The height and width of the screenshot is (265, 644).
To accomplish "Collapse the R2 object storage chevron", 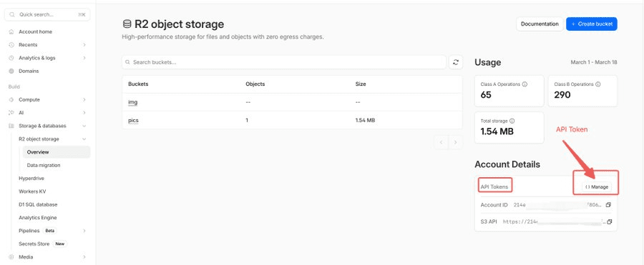I will [x=84, y=139].
